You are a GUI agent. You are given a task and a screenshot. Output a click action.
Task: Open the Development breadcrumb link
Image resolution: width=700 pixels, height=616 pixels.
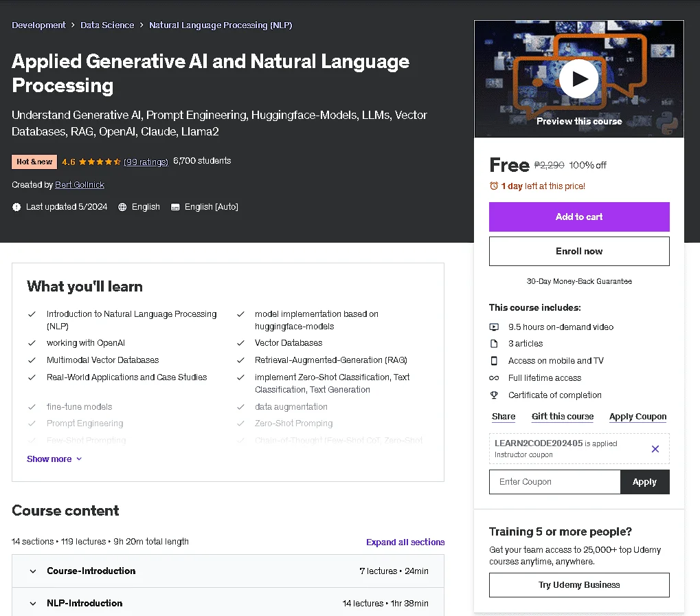[x=39, y=25]
